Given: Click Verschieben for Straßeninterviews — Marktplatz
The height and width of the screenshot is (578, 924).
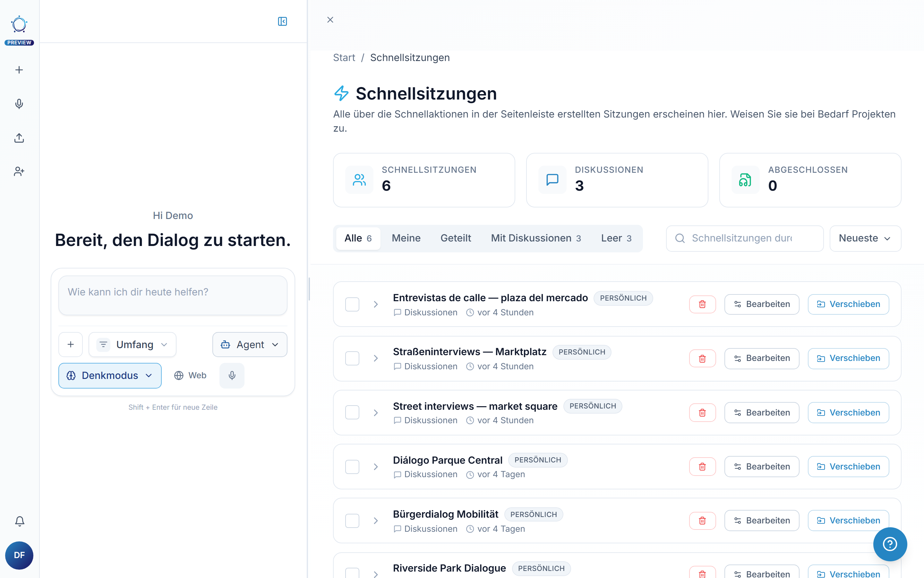Looking at the screenshot, I should (848, 358).
